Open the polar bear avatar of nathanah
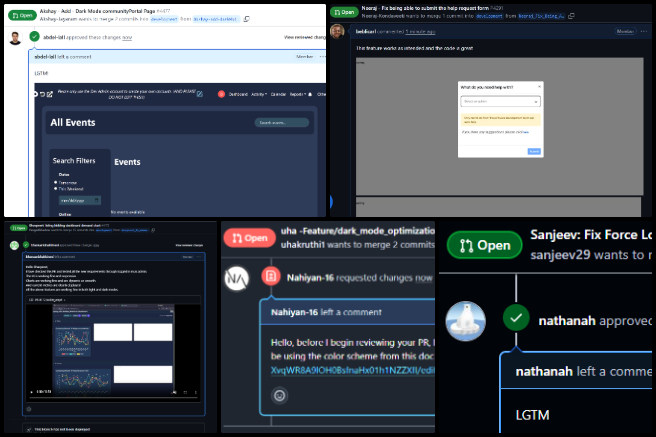This screenshot has width=656, height=437. pyautogui.click(x=466, y=321)
